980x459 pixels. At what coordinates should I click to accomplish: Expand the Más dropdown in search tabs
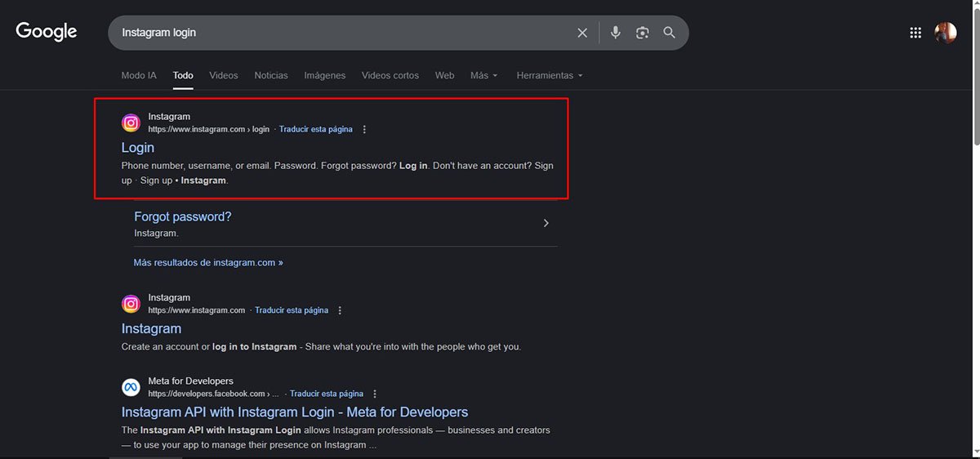coord(483,75)
